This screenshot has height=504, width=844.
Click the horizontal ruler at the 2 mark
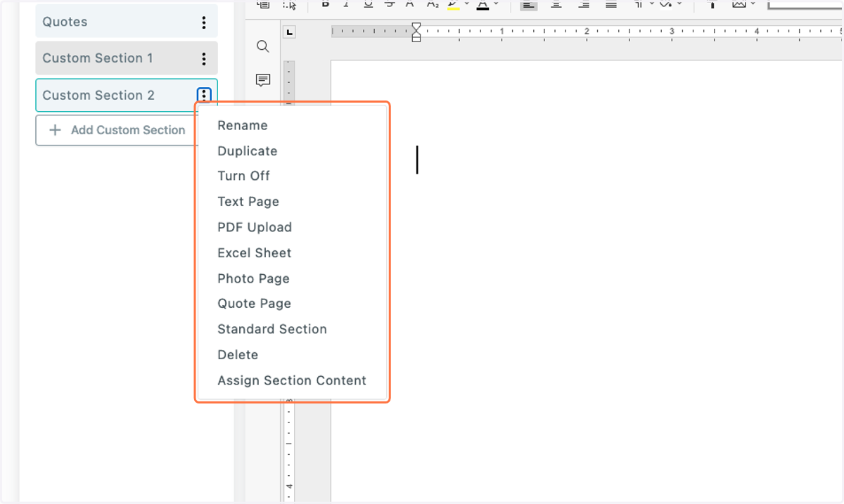[587, 31]
